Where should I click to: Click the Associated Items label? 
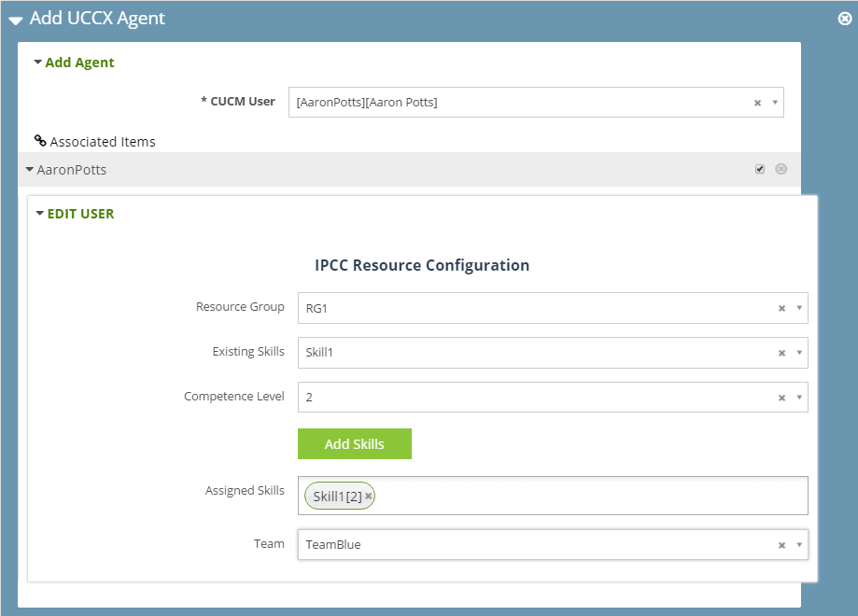pyautogui.click(x=103, y=142)
